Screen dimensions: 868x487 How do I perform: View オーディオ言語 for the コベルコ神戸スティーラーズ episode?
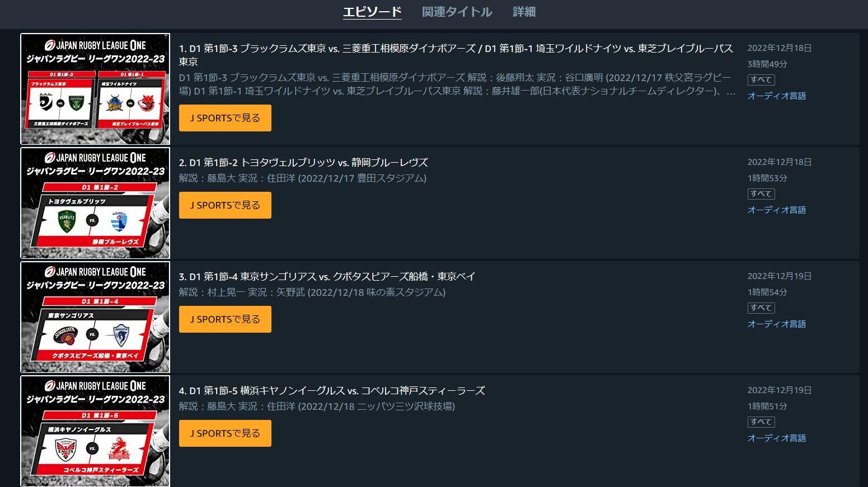click(x=777, y=438)
